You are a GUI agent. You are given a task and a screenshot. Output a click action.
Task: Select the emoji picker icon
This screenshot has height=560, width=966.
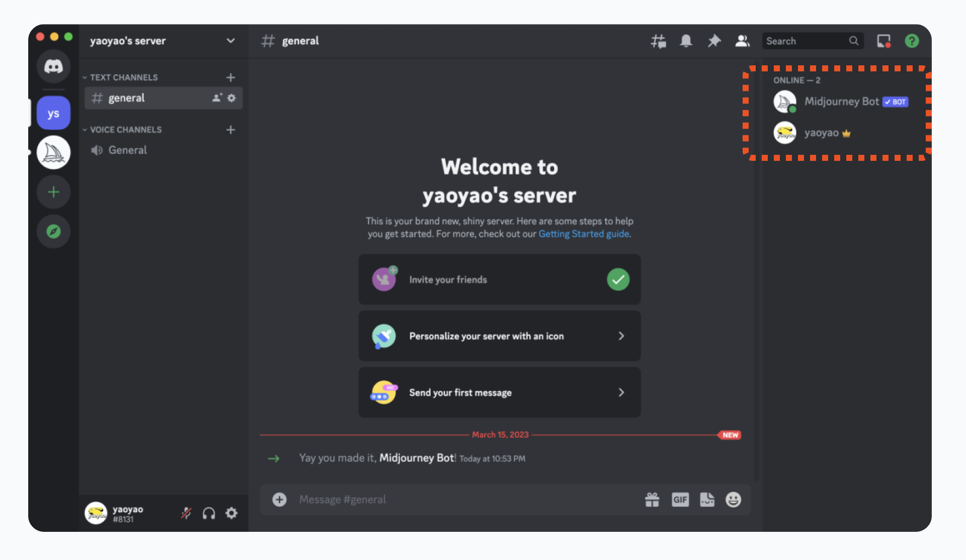pos(733,499)
